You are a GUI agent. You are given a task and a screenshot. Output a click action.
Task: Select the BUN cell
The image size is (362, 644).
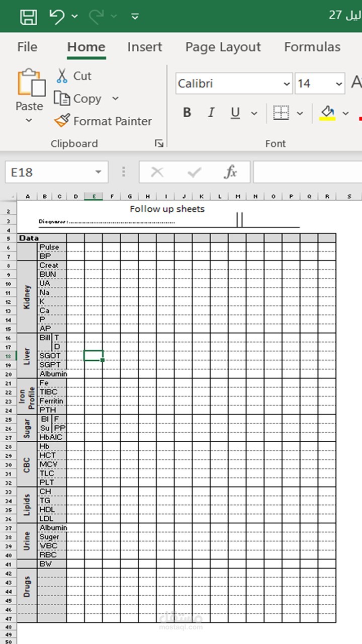click(52, 274)
